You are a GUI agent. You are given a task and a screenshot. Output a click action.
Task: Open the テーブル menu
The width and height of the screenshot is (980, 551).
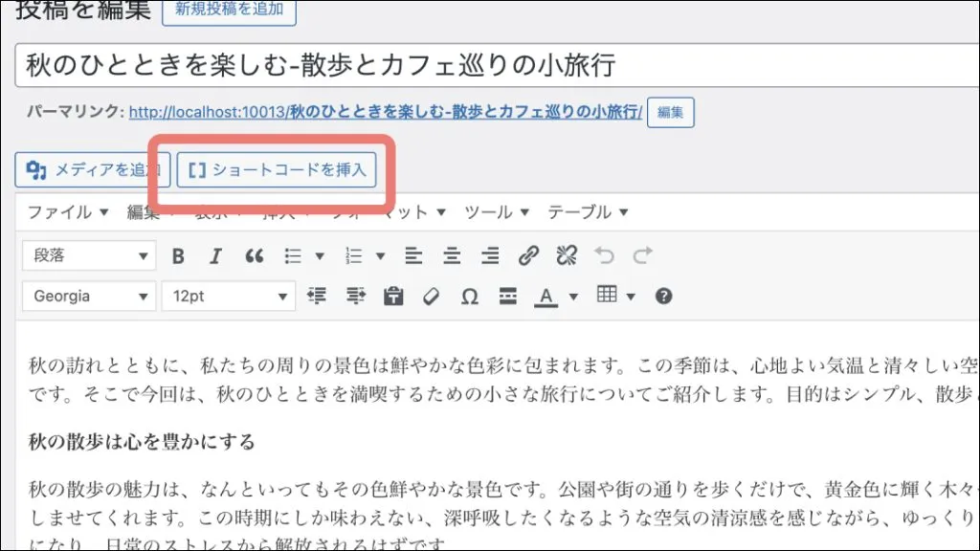pos(589,212)
